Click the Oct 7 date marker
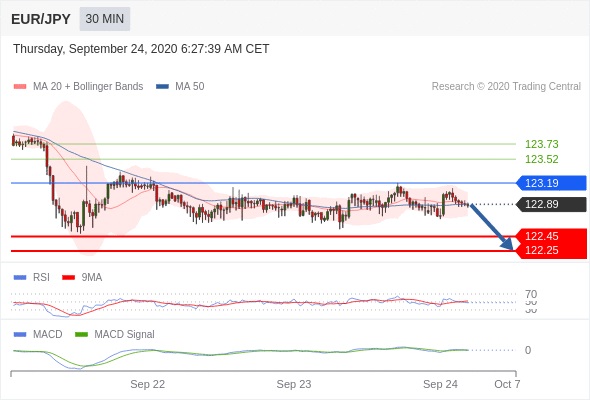 507,384
